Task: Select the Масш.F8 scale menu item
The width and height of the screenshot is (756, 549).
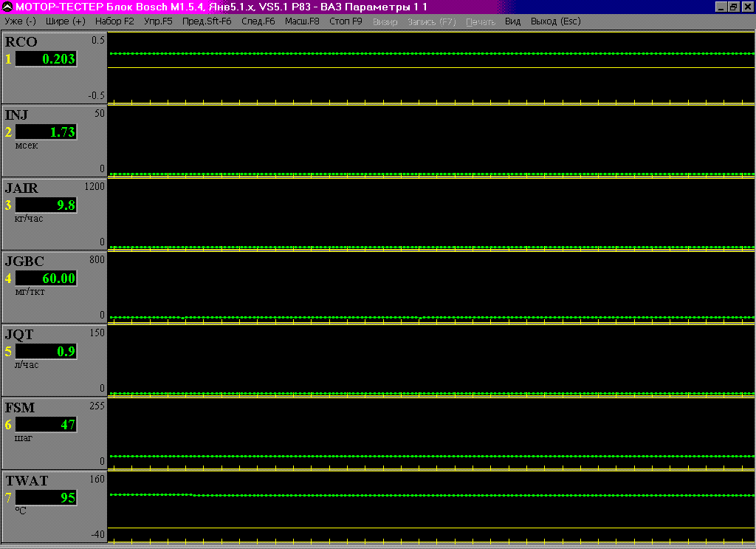Action: click(302, 21)
